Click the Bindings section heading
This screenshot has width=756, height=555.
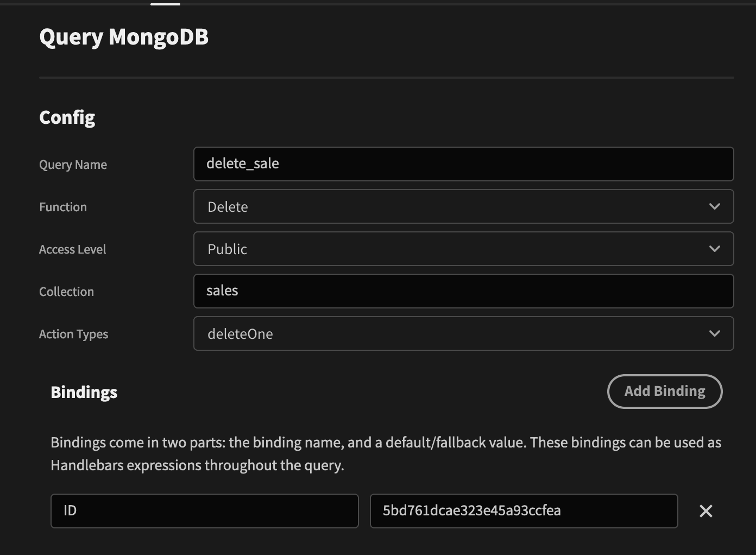click(84, 392)
